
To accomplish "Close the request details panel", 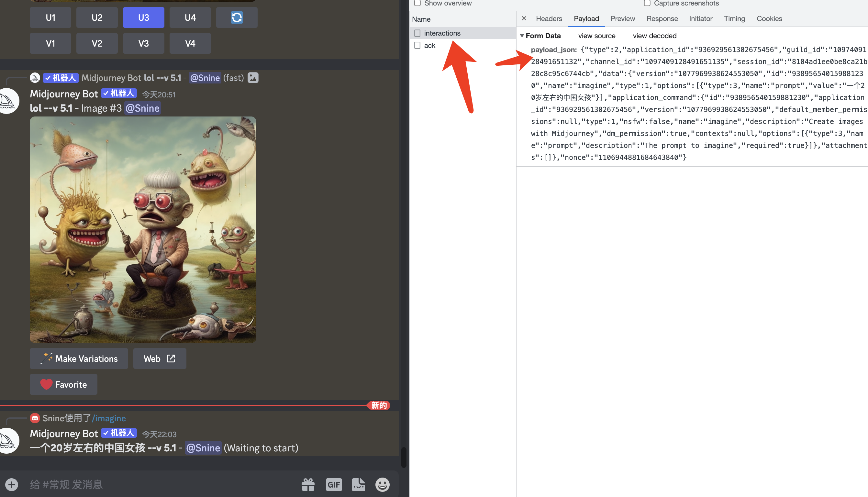I will (x=524, y=18).
